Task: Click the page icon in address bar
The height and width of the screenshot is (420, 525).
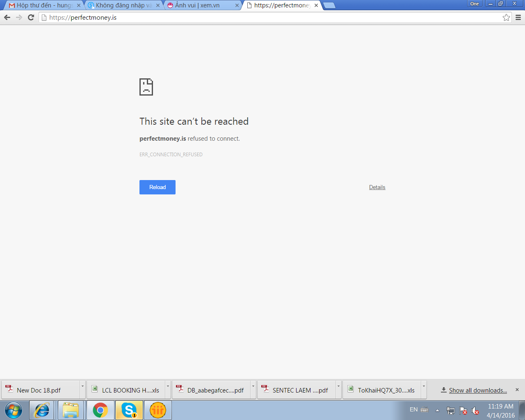Action: 44,17
